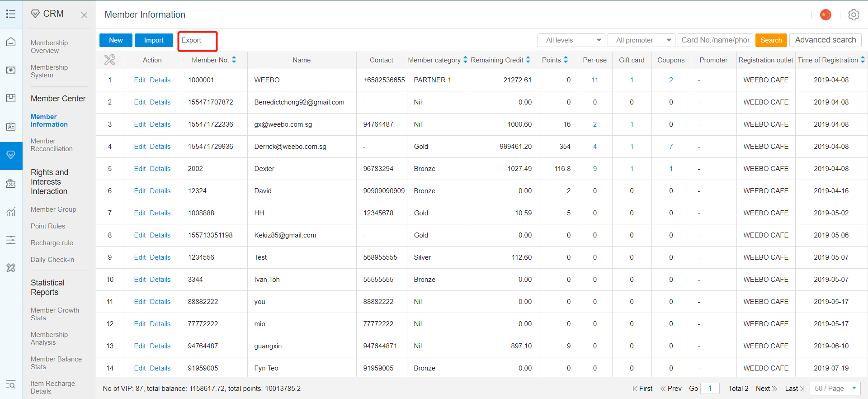Open coupons count 7 for Derrick@weebo.com.sg
The image size is (868, 399).
[671, 147]
